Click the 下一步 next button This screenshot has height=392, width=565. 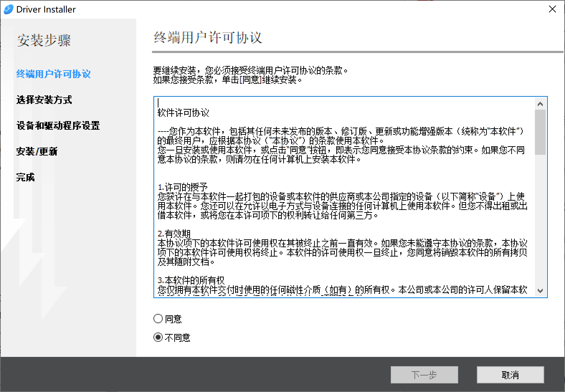tap(424, 375)
